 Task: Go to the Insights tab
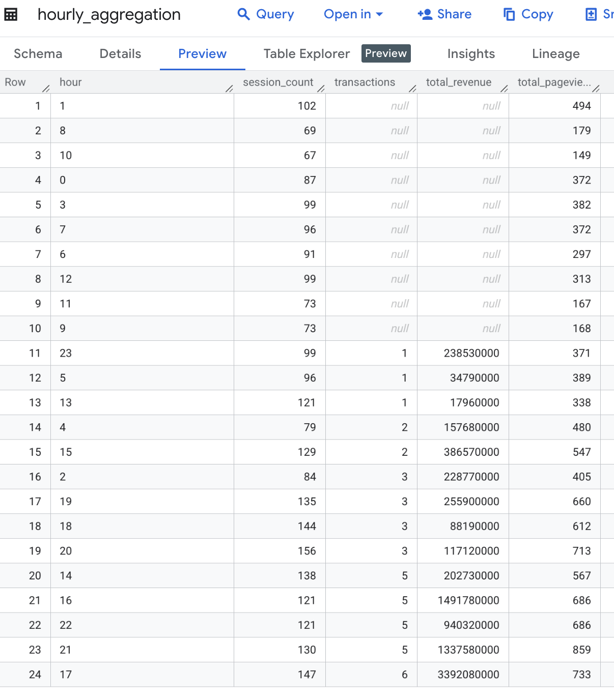point(471,54)
